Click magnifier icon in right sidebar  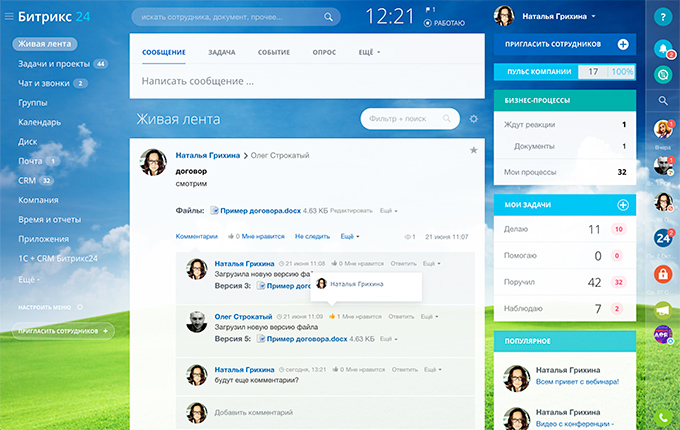[662, 101]
